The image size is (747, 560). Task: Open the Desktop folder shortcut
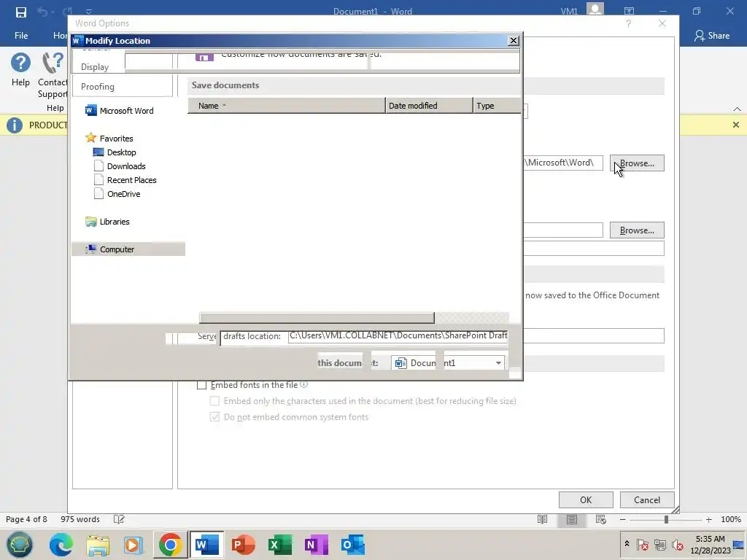tap(115, 152)
